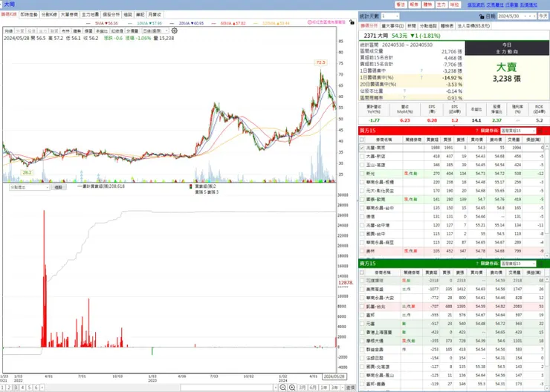Click question mark beside 1日籌碼集中
Screen dimensions: 550x392
421,71
